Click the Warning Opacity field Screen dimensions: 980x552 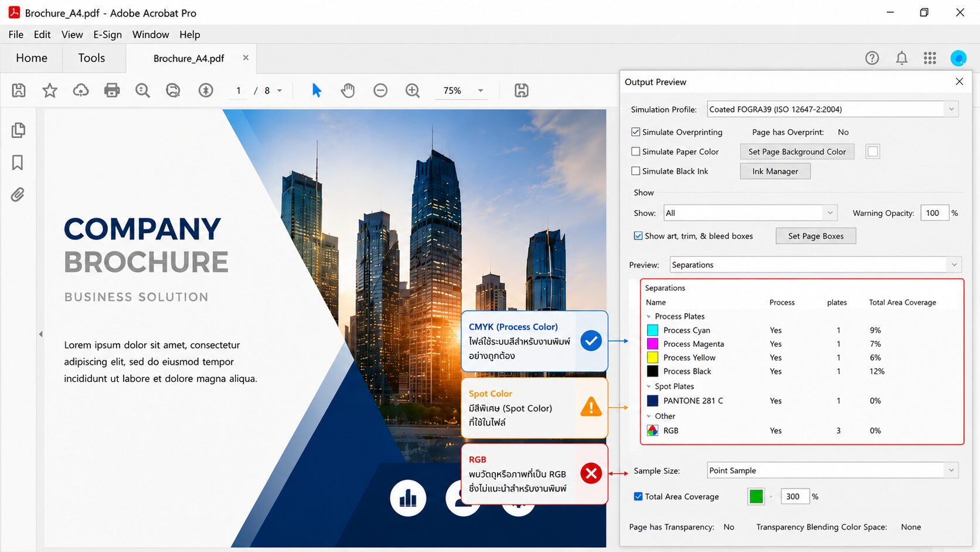coord(934,213)
